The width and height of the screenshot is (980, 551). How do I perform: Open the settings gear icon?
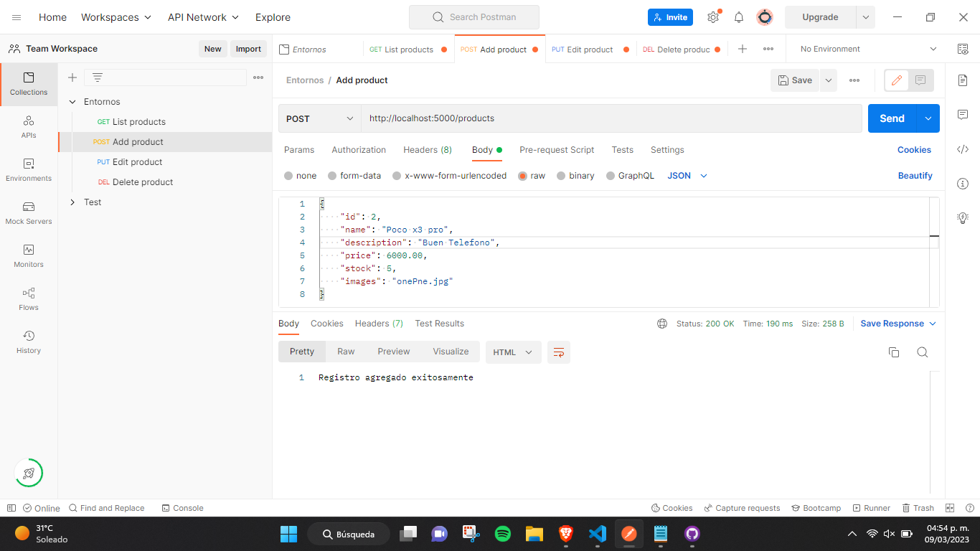(x=713, y=17)
